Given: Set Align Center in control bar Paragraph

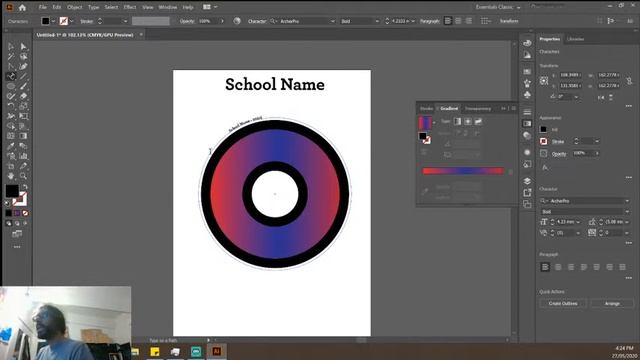Looking at the screenshot, I should pyautogui.click(x=458, y=21).
